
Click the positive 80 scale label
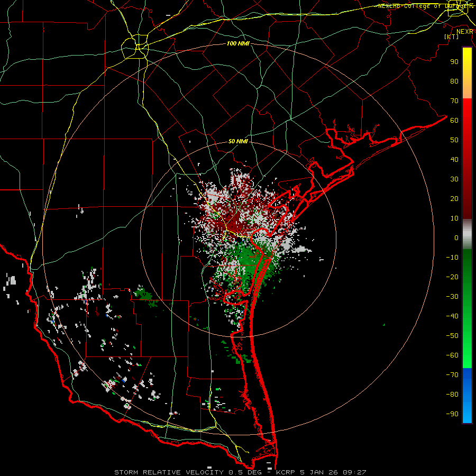pos(454,81)
